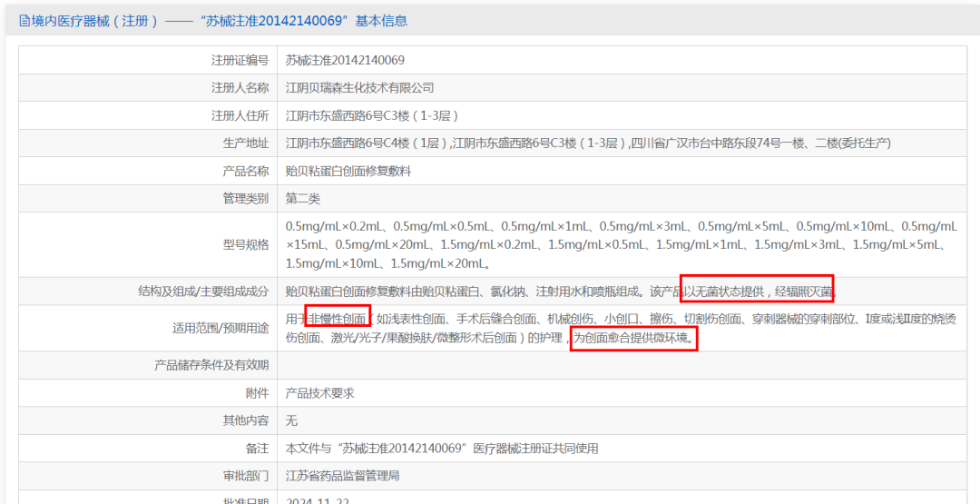Click registrant name '江阴贝瑞森生化技术有限公司'
The height and width of the screenshot is (504, 980).
(359, 88)
